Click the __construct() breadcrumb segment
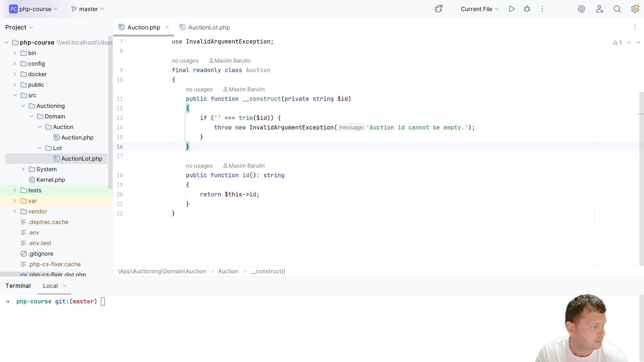 [268, 271]
